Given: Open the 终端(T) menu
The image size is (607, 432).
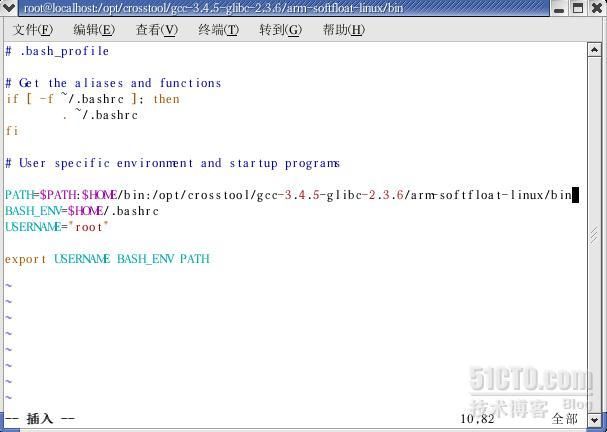Looking at the screenshot, I should point(218,30).
